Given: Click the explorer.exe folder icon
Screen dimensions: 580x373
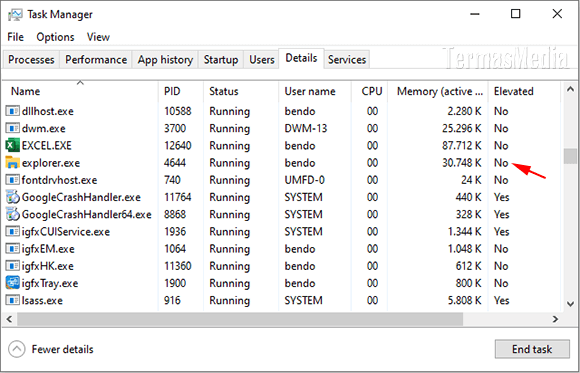Looking at the screenshot, I should pyautogui.click(x=12, y=163).
